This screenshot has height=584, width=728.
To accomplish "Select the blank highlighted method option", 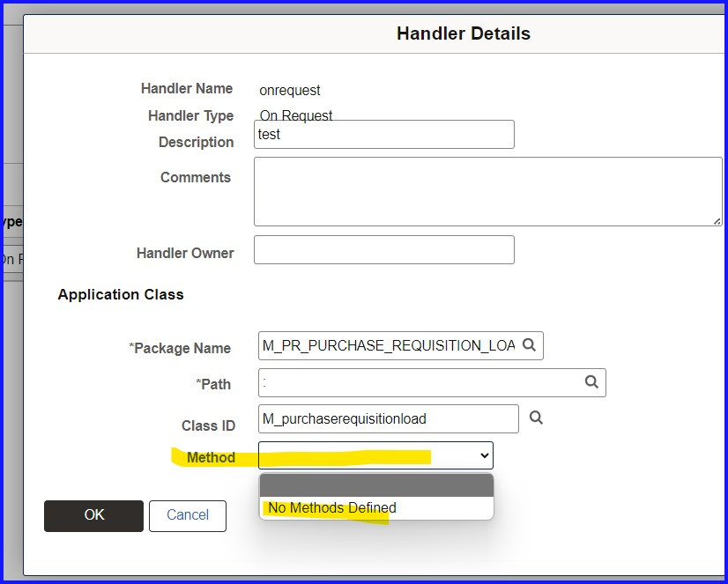I will (x=376, y=485).
